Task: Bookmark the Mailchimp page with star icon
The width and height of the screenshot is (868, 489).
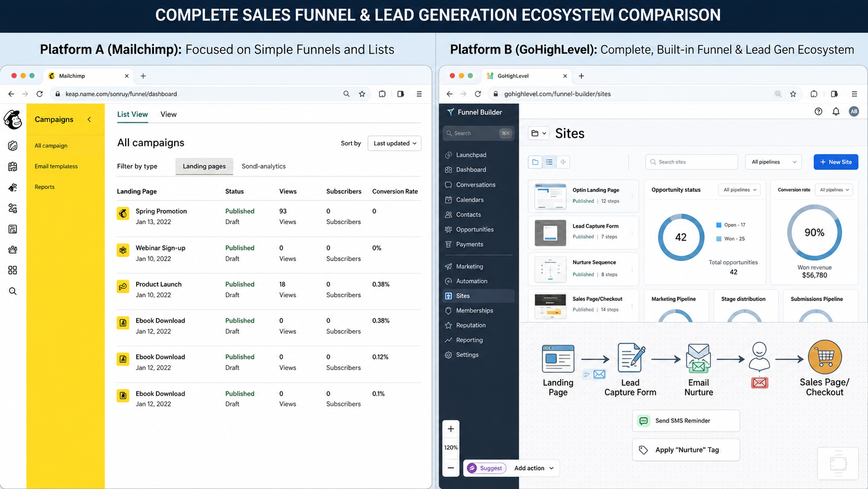Action: point(362,94)
